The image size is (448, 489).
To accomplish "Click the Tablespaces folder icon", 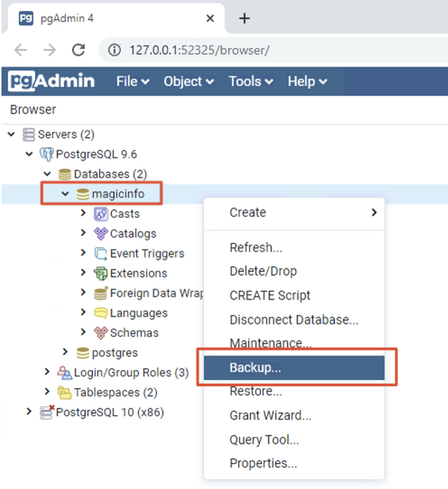I will (64, 392).
